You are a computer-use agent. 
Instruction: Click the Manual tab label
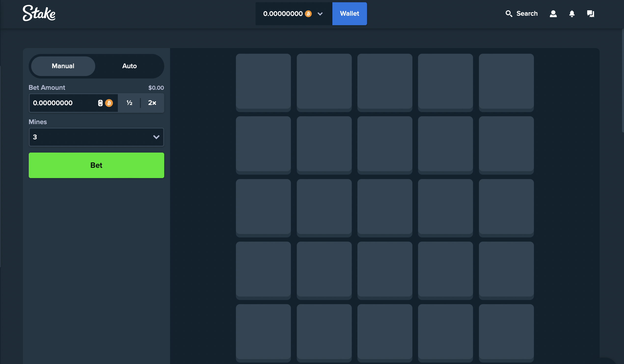pyautogui.click(x=62, y=66)
